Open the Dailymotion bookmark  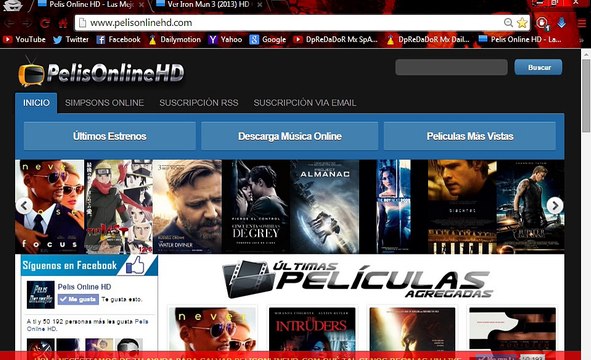(175, 39)
